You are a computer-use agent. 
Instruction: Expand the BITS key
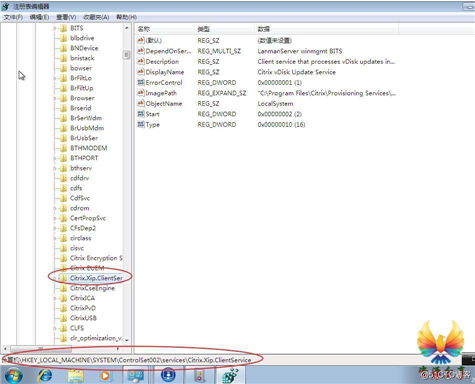55,28
